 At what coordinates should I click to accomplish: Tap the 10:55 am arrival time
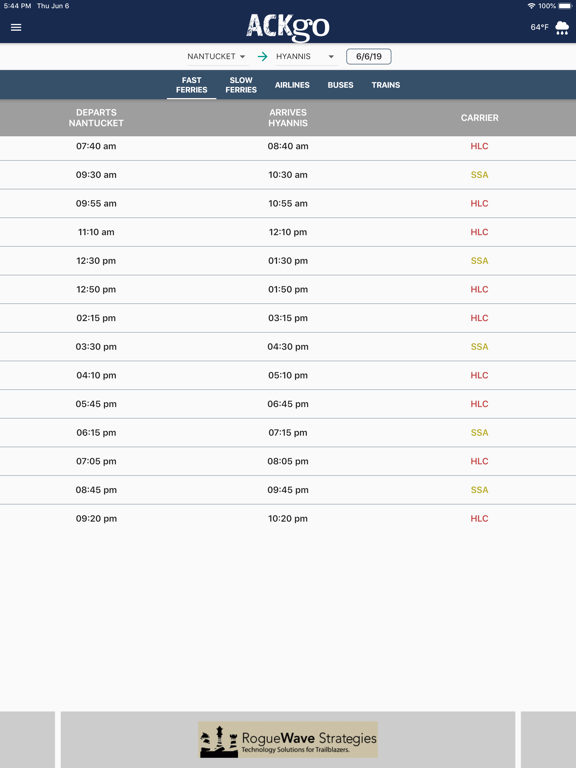(x=288, y=203)
